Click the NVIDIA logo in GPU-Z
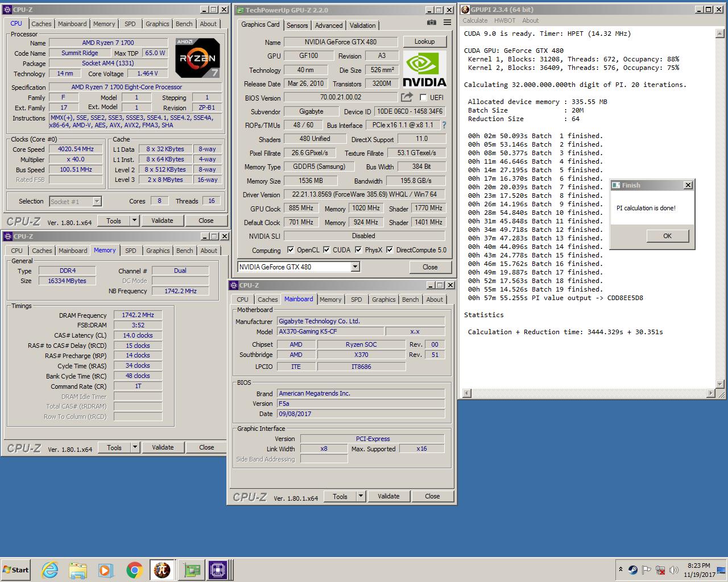Viewport: 728px width, 582px height. (424, 69)
